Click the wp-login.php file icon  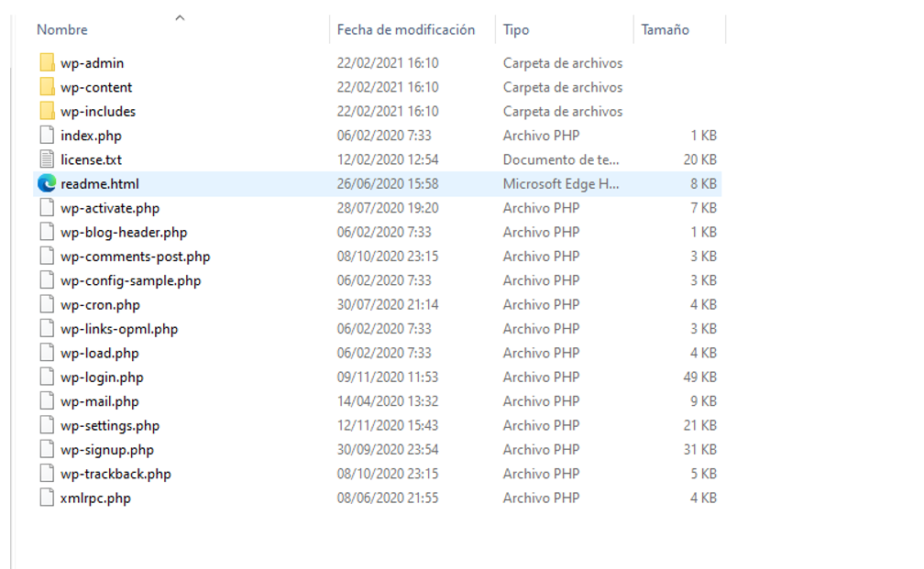point(47,377)
